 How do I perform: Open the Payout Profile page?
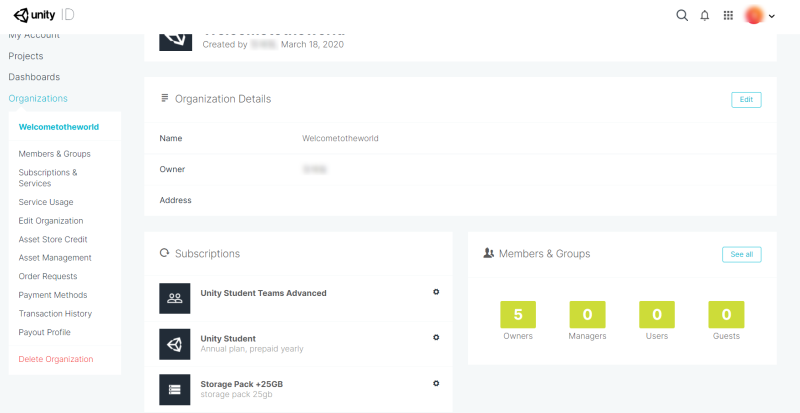(x=44, y=332)
